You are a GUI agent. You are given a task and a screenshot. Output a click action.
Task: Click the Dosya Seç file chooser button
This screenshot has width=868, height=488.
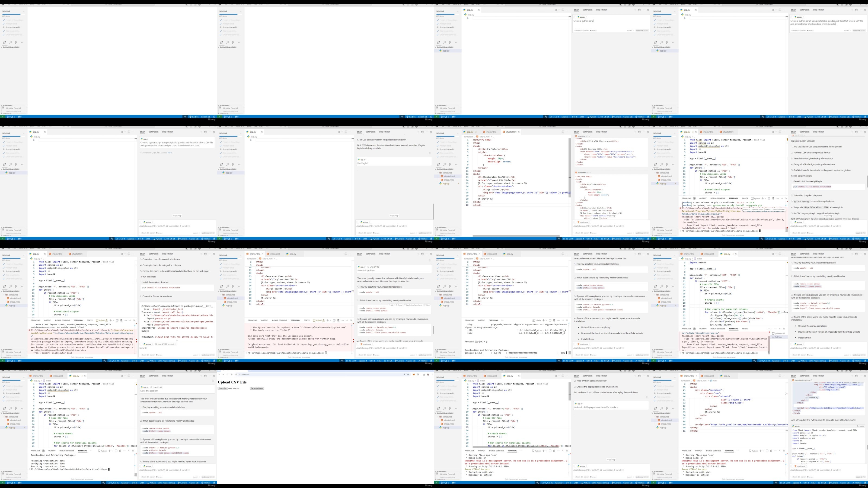tap(222, 388)
